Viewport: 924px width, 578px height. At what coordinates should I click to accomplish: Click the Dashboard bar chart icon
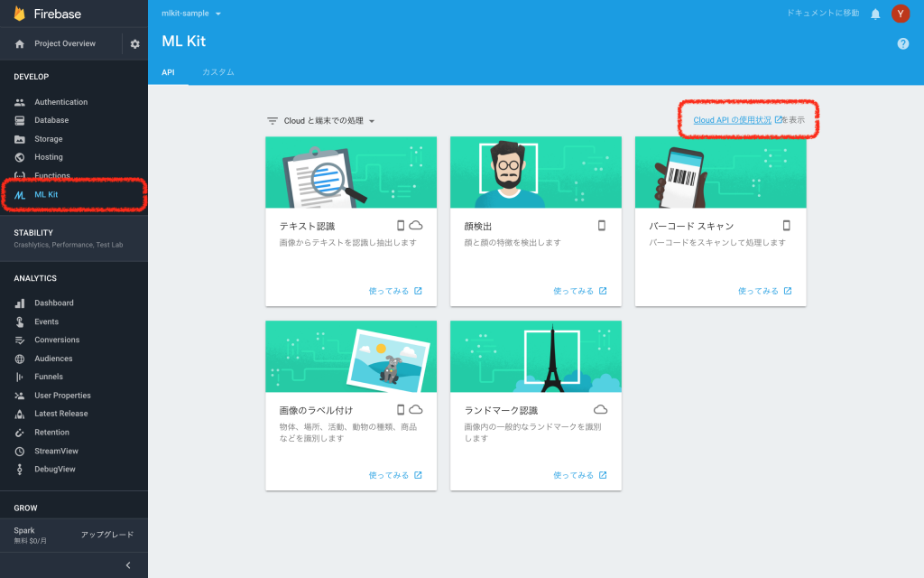(x=20, y=303)
